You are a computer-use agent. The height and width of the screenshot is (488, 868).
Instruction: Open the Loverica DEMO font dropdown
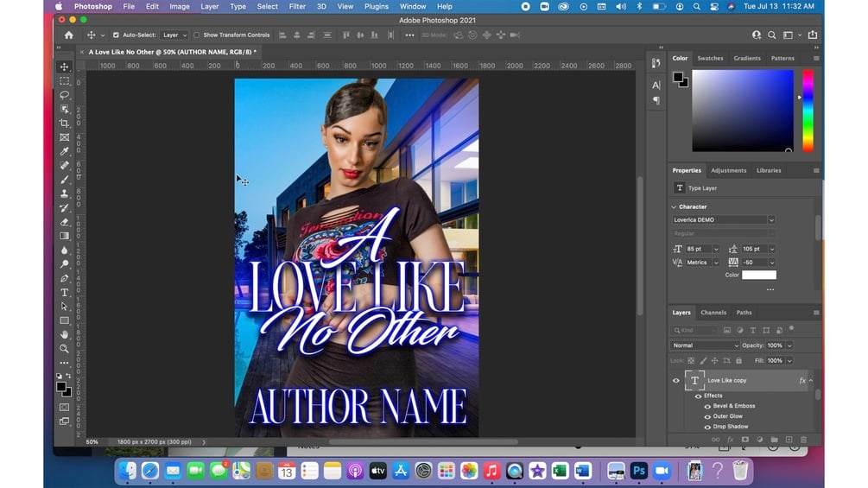(771, 220)
